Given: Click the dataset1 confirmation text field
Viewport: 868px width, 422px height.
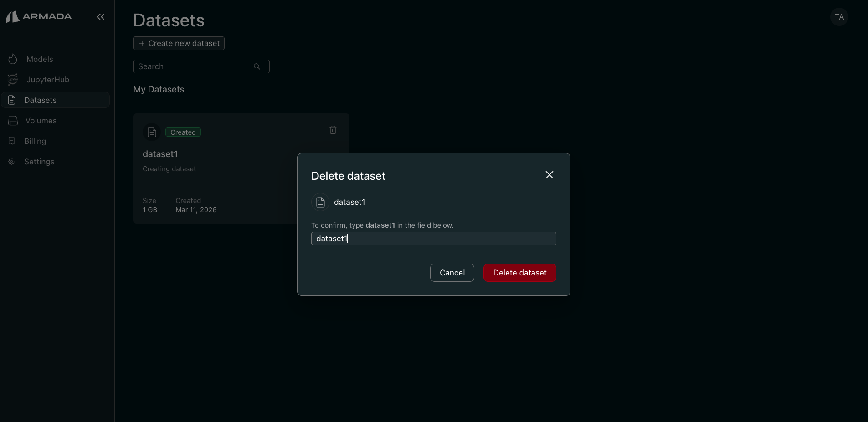Looking at the screenshot, I should click(433, 239).
